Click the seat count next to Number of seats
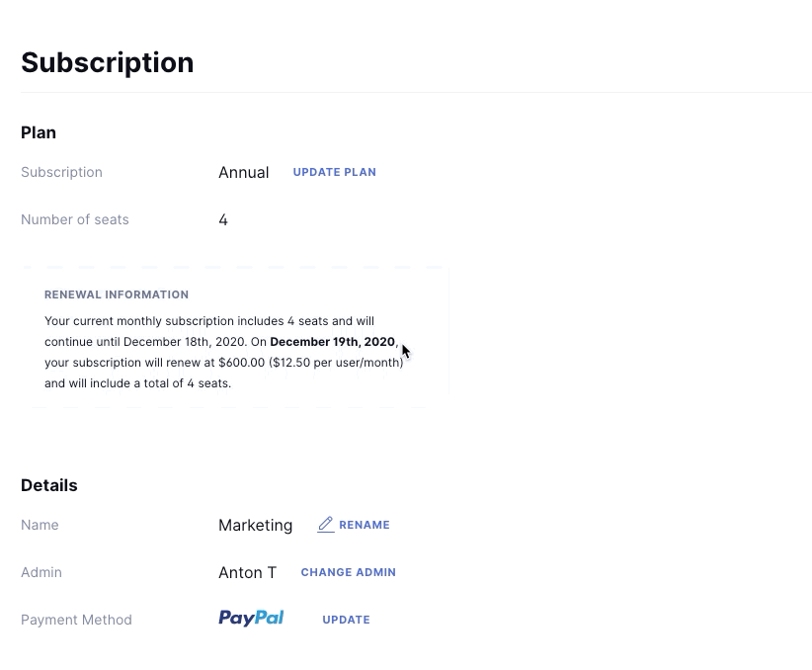Image resolution: width=812 pixels, height=670 pixels. (x=223, y=219)
